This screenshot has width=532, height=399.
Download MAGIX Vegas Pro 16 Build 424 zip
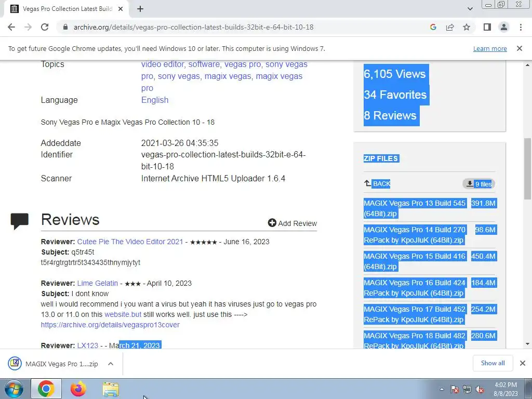point(414,288)
